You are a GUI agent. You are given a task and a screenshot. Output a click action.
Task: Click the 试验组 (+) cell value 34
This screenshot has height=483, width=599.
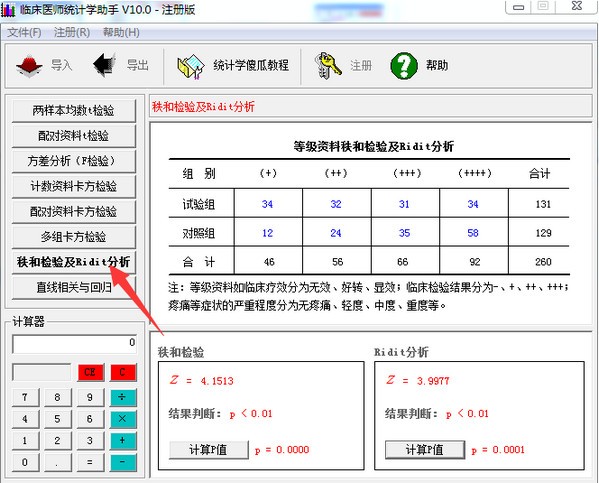pos(267,204)
